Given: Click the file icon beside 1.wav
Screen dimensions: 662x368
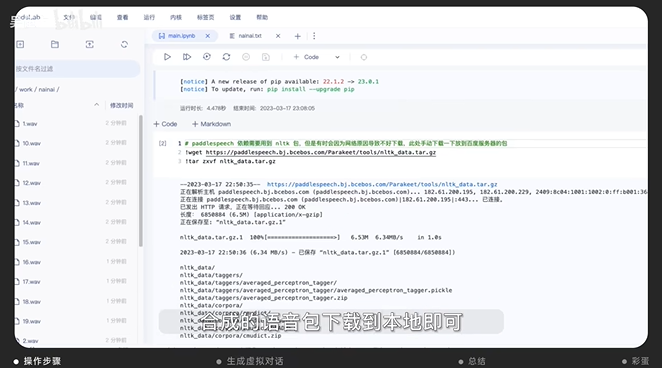Looking at the screenshot, I should click(17, 124).
